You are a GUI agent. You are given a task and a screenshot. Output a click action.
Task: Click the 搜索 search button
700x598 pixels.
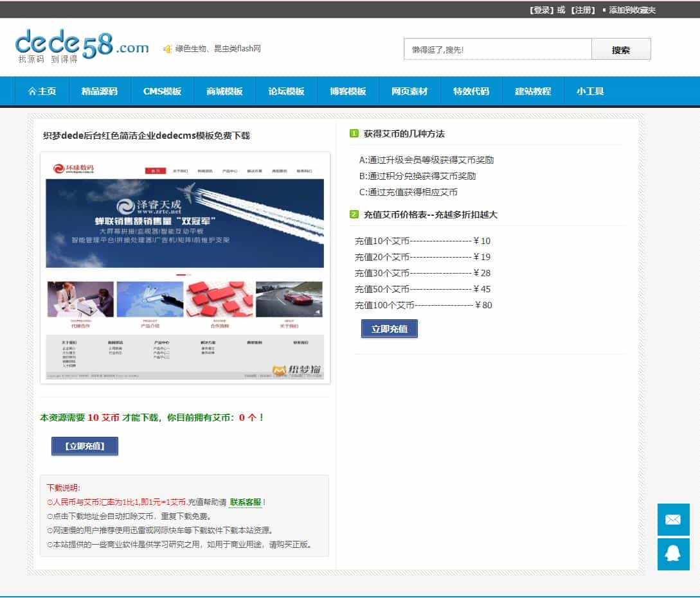tap(621, 48)
